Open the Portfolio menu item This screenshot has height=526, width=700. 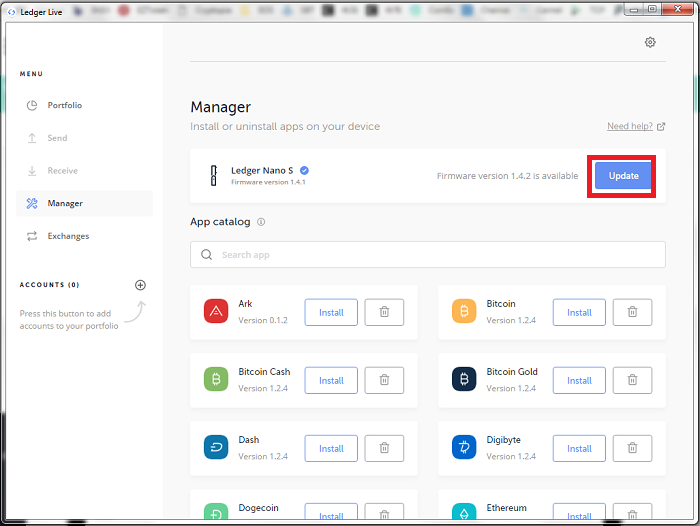click(x=64, y=105)
